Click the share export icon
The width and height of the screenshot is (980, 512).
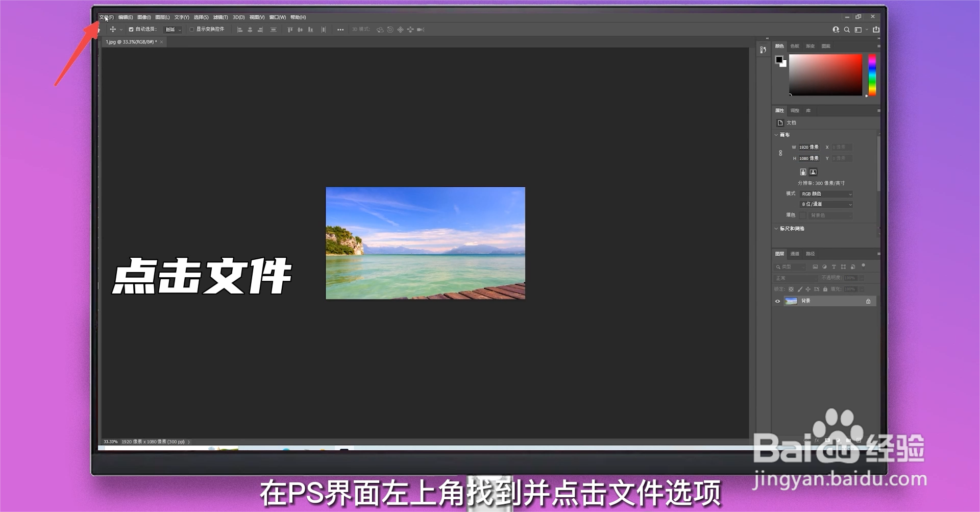[x=876, y=29]
